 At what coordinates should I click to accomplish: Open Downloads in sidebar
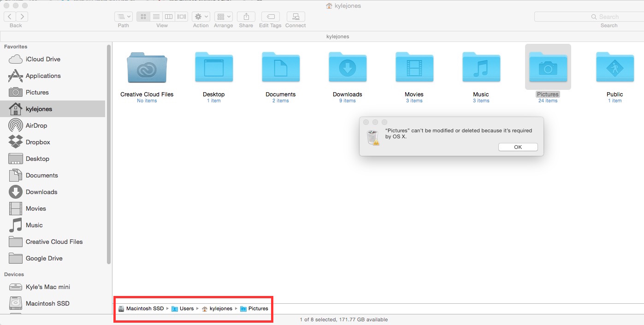pyautogui.click(x=53, y=192)
